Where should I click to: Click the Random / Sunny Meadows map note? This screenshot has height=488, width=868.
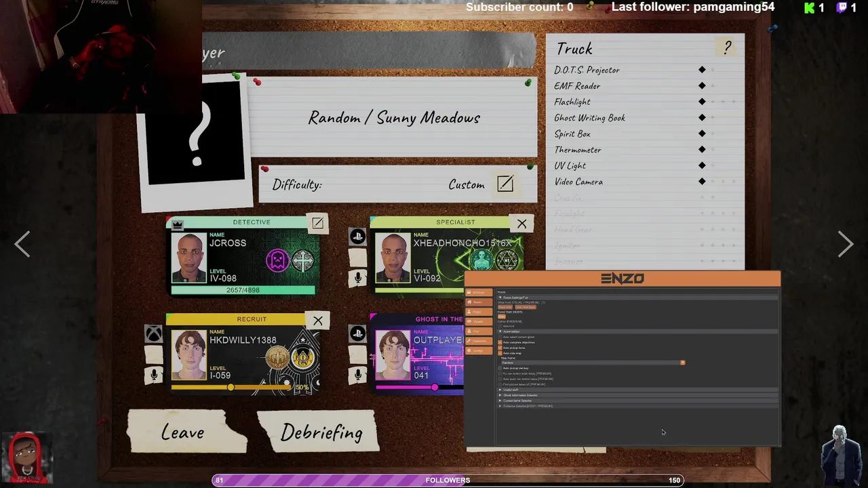pyautogui.click(x=394, y=118)
